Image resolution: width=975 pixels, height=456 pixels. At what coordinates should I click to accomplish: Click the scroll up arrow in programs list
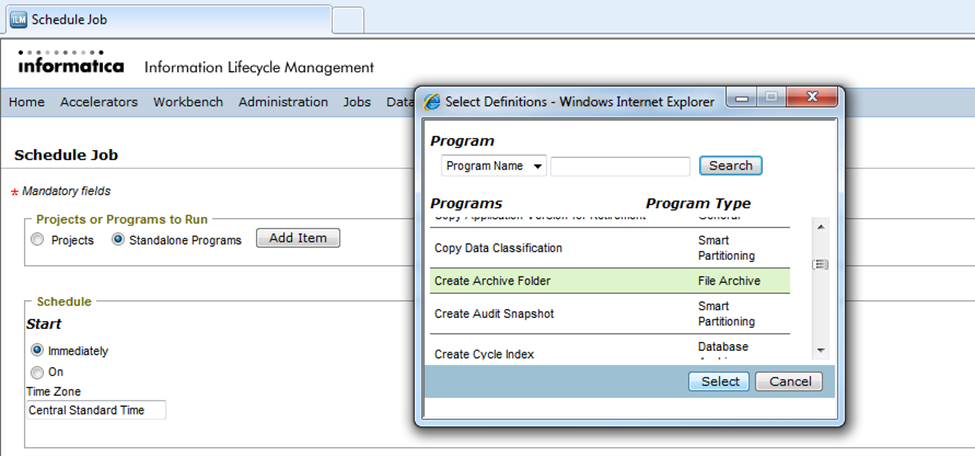point(820,226)
